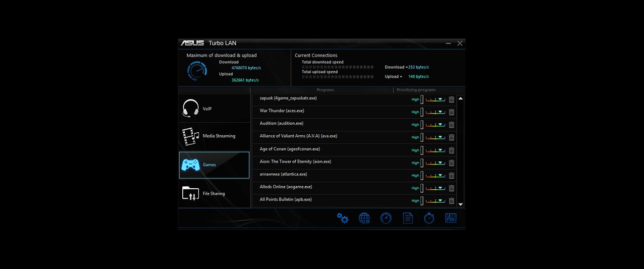This screenshot has height=269, width=644.
Task: Adjust priority slider for War Thunder
Action: click(435, 112)
